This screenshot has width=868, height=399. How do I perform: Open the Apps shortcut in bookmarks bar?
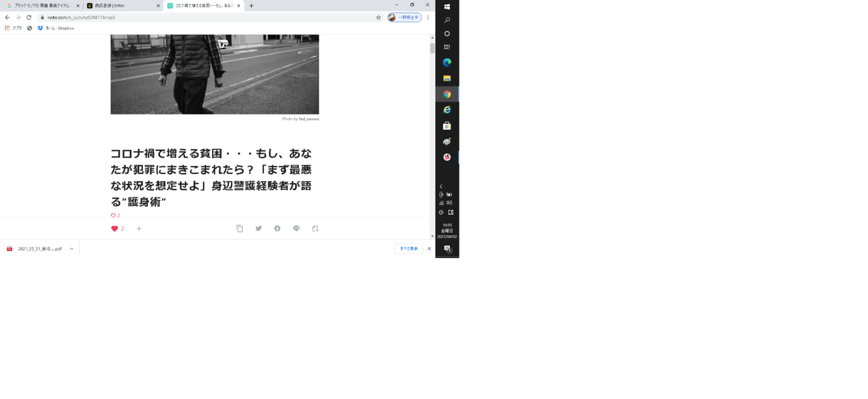13,28
